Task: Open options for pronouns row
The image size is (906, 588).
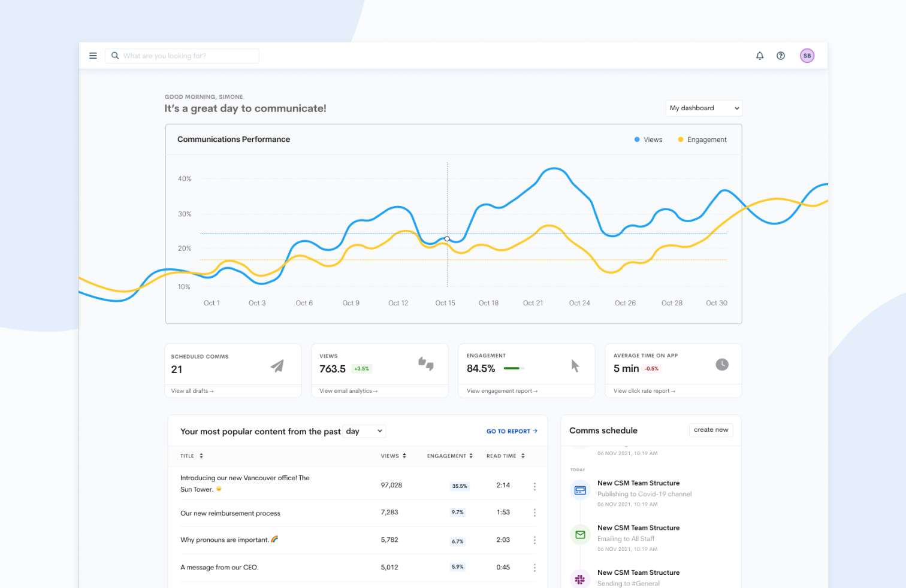Action: tap(534, 540)
